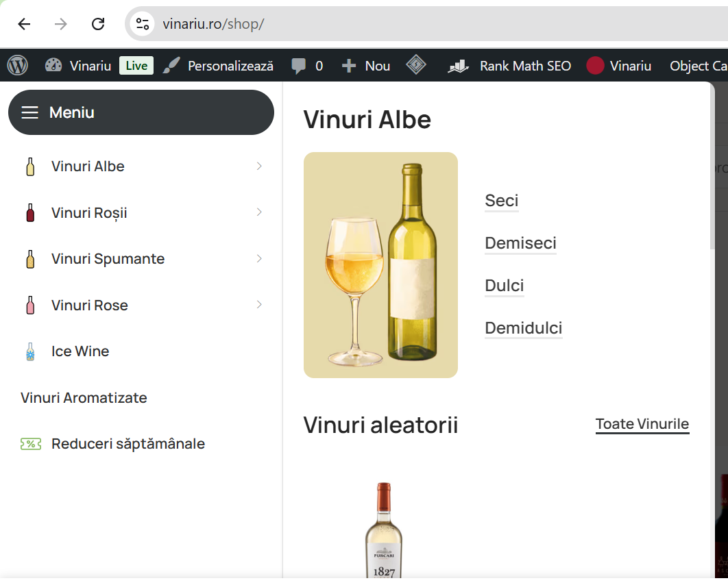Expand the Vinuri Spumante submenu chevron
The width and height of the screenshot is (728, 585).
point(259,258)
